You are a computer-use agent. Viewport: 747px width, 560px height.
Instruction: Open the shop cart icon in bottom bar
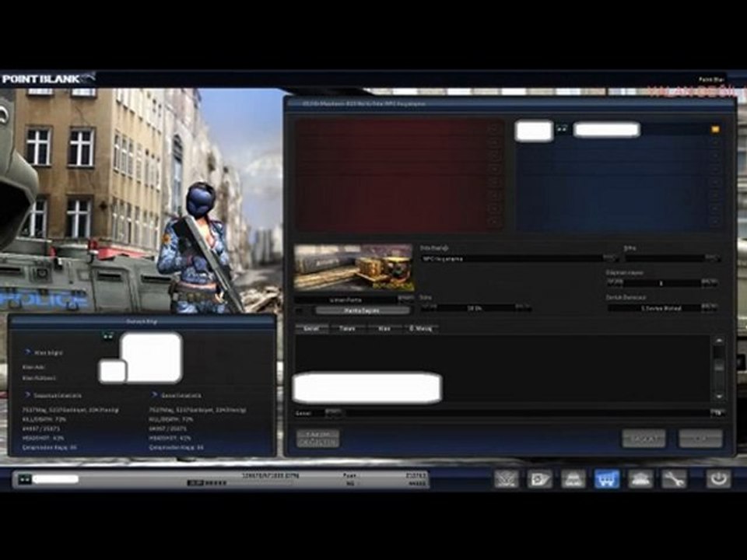(x=607, y=479)
